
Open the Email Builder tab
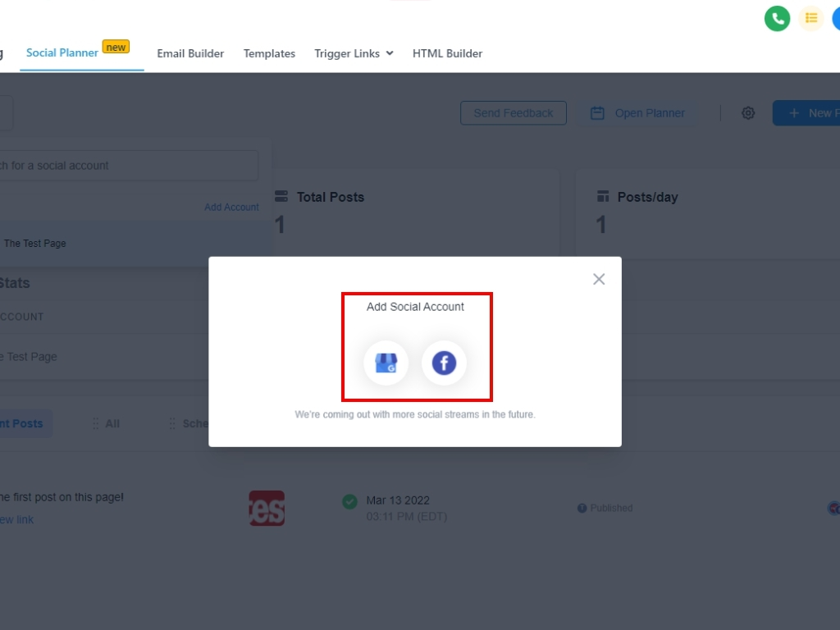[190, 53]
